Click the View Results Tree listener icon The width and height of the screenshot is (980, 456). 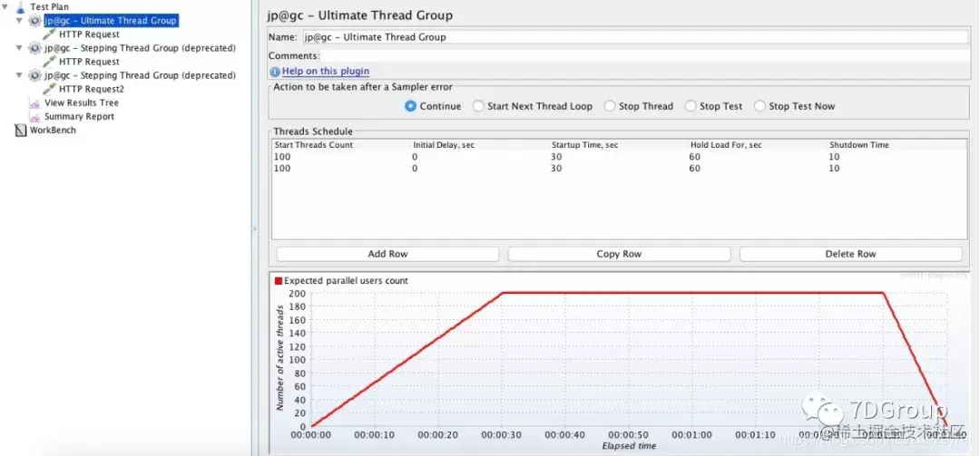[35, 102]
